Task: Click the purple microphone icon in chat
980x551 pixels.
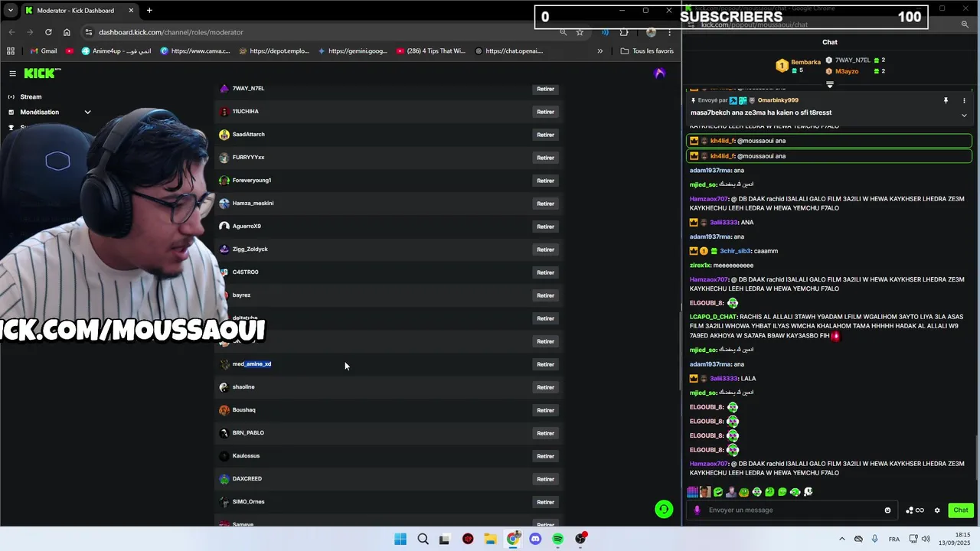Action: [697, 510]
